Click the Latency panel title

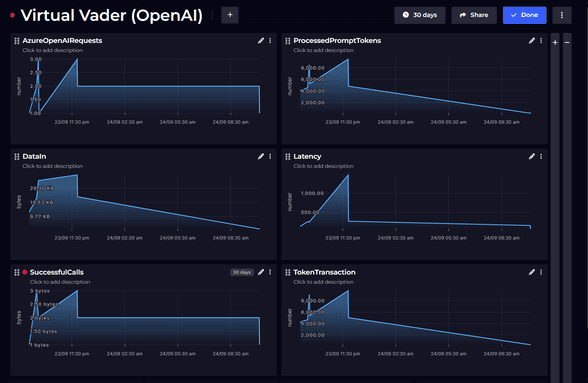(308, 156)
